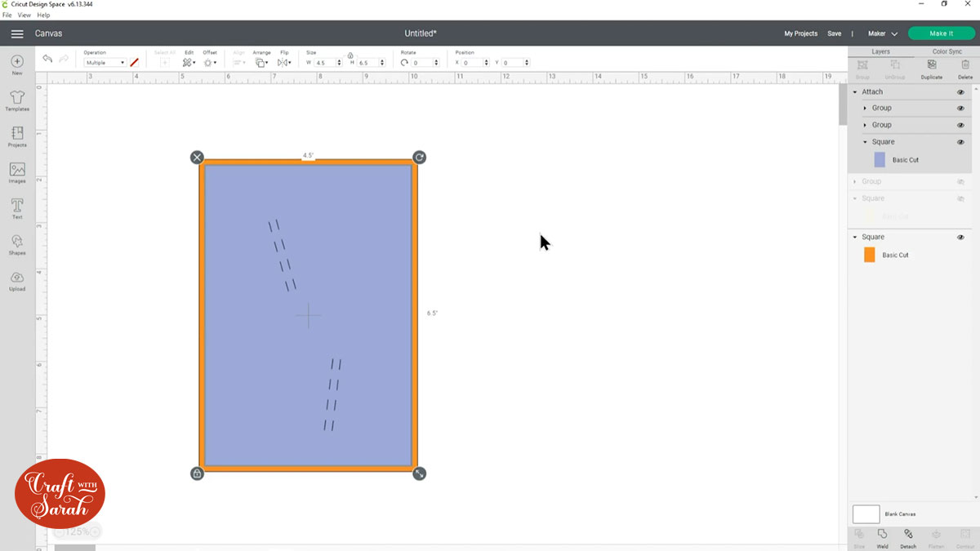Click the Blank Canvas white swatch

click(866, 514)
